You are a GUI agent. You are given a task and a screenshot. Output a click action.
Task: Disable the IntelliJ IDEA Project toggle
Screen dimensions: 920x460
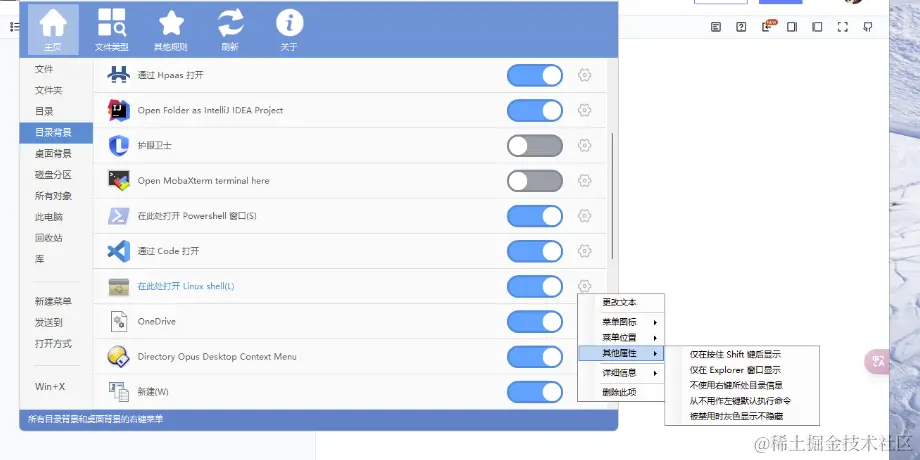tap(535, 110)
